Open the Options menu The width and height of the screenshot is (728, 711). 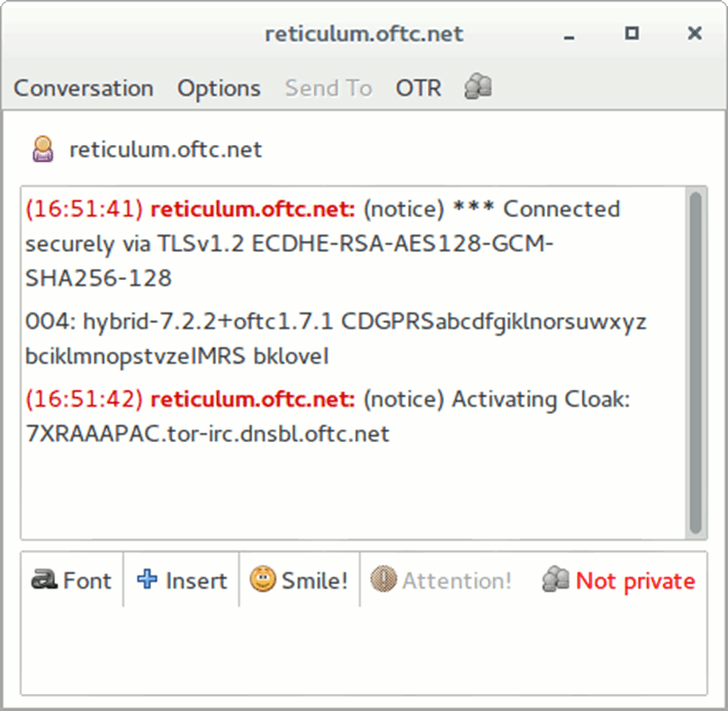coord(219,88)
